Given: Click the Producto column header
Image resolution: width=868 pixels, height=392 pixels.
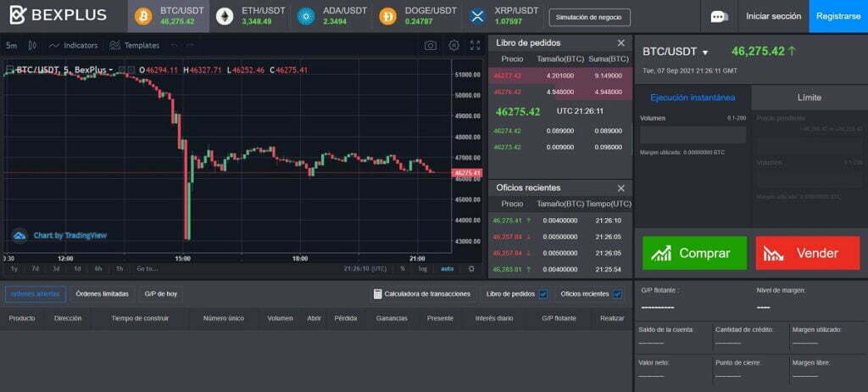Looking at the screenshot, I should [x=22, y=318].
